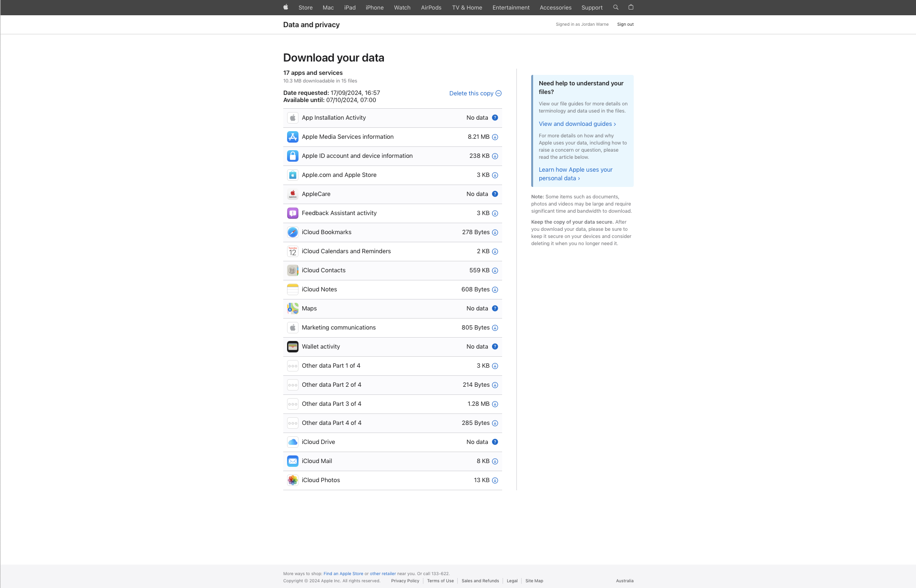The image size is (916, 588).
Task: Open the Mac menu item
Action: click(x=328, y=8)
